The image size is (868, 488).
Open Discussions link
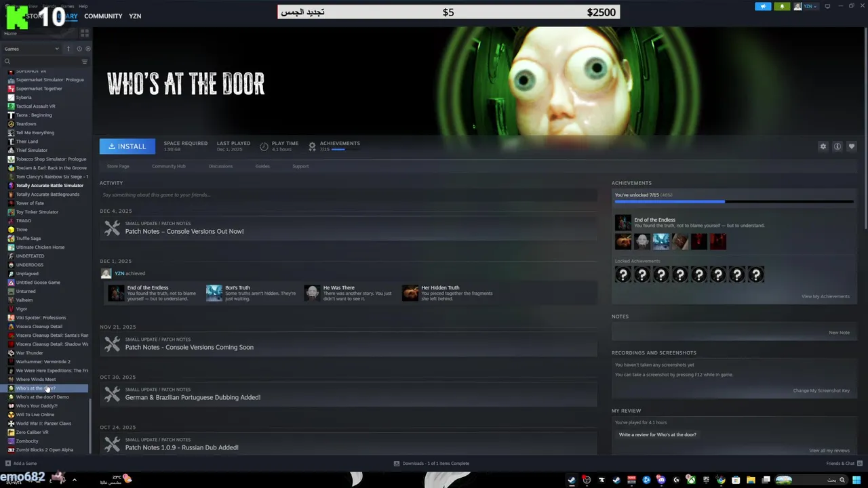pyautogui.click(x=220, y=166)
